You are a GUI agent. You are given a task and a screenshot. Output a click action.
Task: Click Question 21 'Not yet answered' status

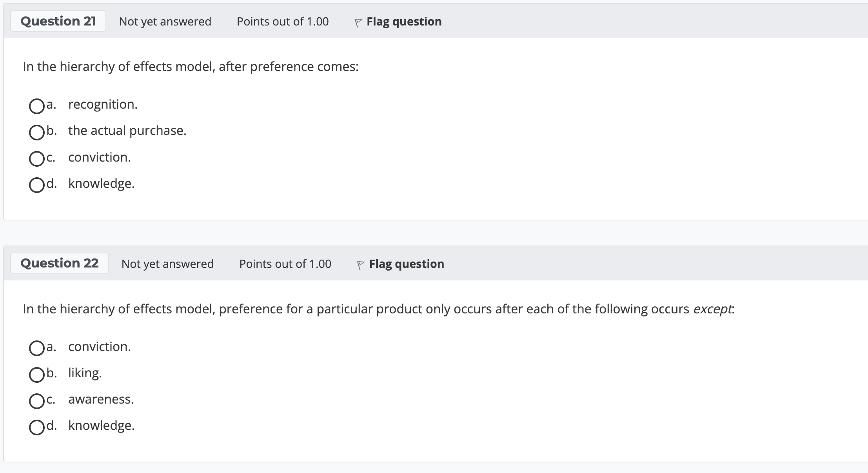tap(165, 22)
